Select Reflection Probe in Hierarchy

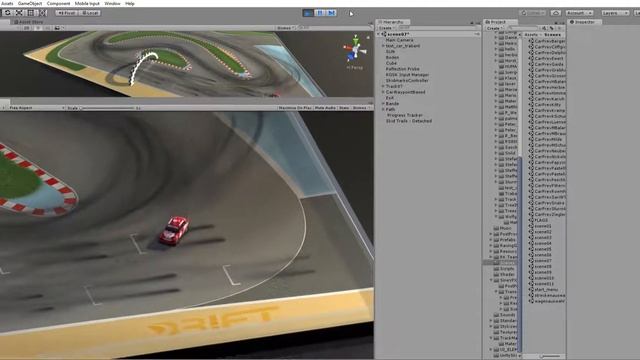click(402, 69)
